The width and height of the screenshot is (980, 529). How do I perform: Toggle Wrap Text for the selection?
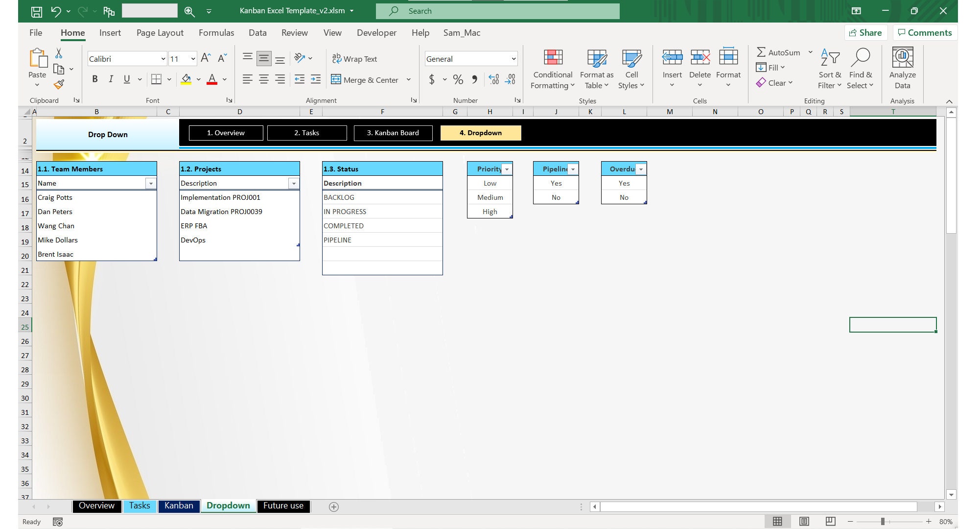click(x=354, y=59)
